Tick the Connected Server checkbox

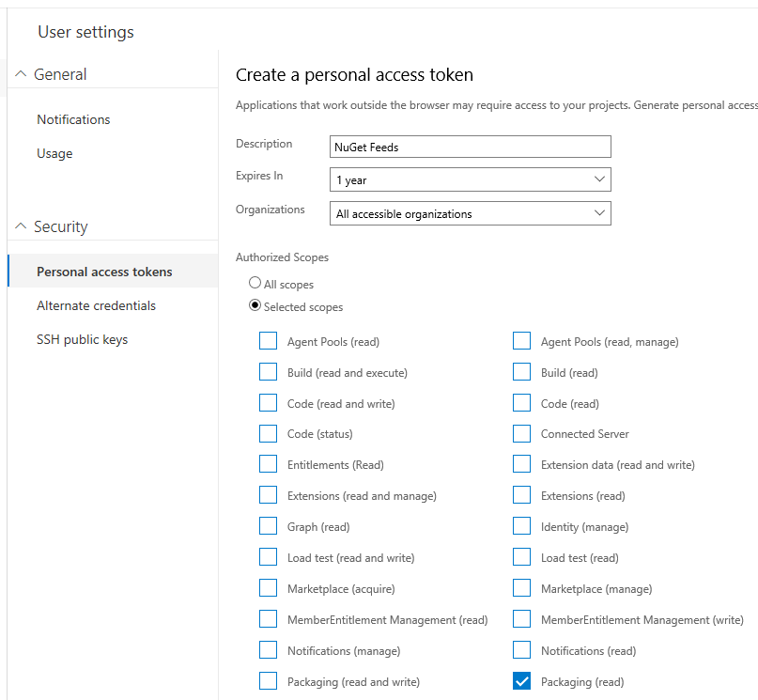[x=521, y=434]
